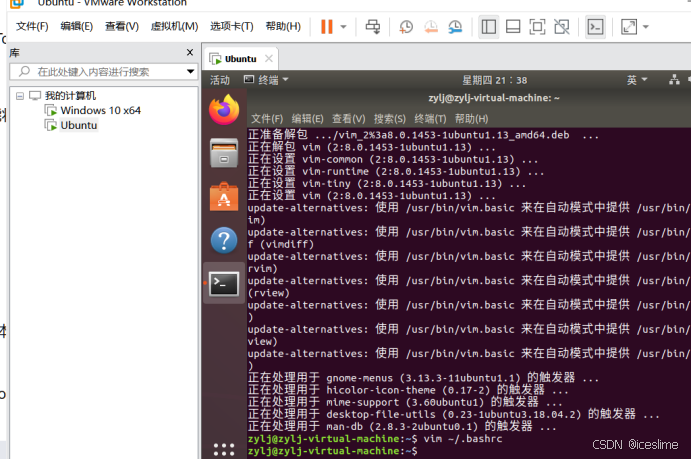692x459 pixels.
Task: Open the VMware 文件(F) menu
Action: pos(32,26)
